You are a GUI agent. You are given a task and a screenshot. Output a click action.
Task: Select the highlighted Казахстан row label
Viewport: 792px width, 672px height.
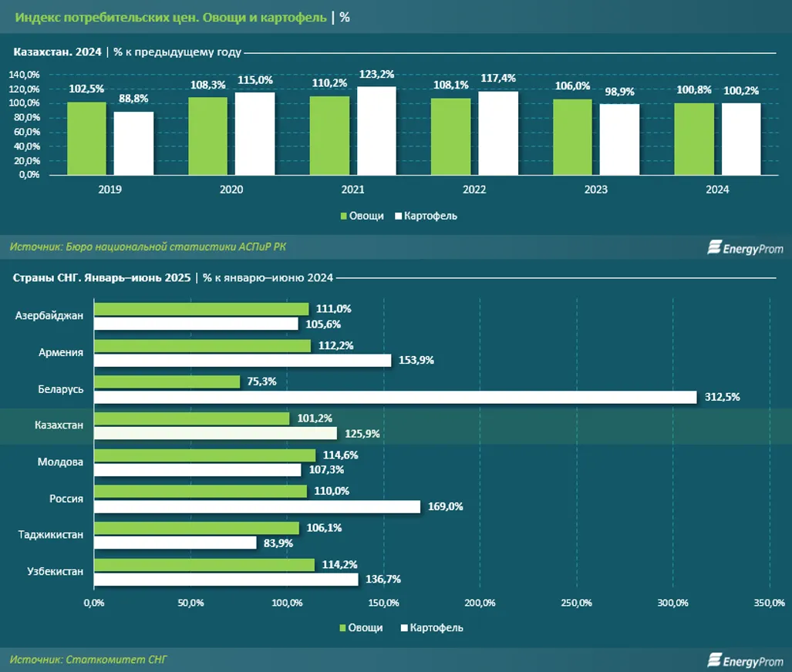click(59, 425)
